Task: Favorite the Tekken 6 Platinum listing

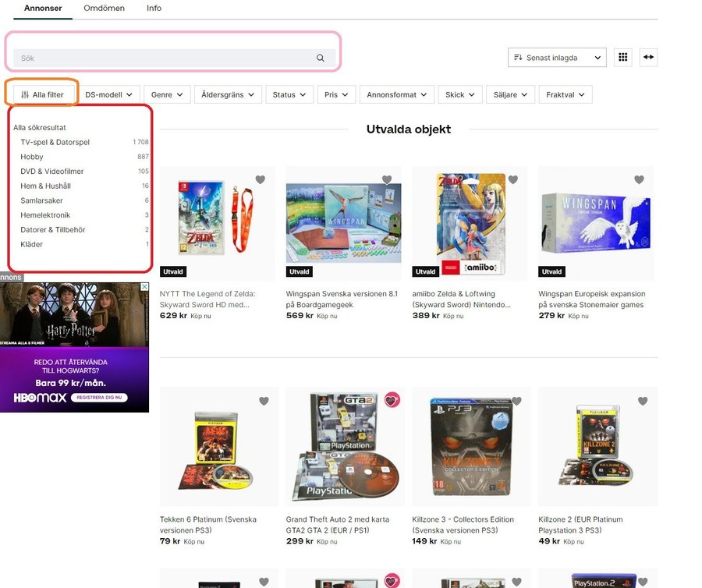Action: tap(264, 401)
